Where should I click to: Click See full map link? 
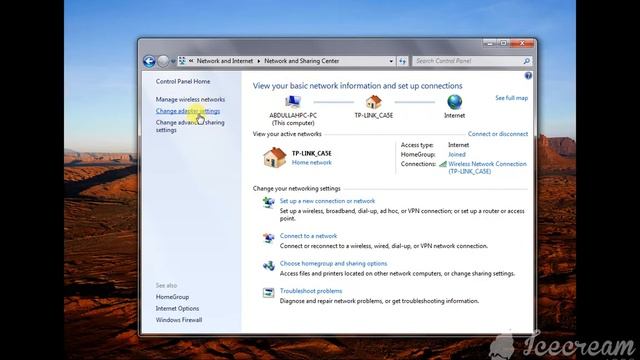click(x=511, y=98)
